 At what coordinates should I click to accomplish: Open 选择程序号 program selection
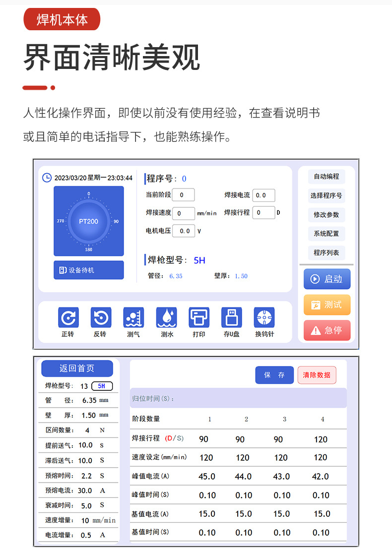click(x=326, y=195)
